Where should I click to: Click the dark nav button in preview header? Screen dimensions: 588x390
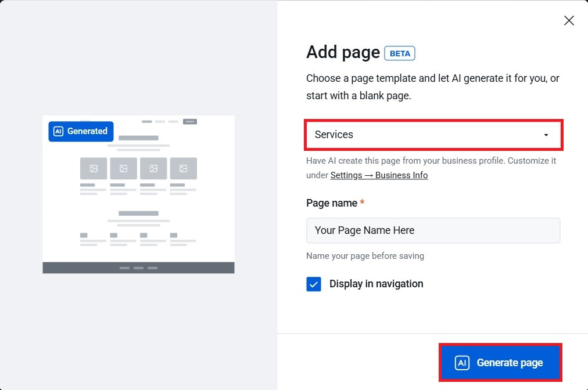pyautogui.click(x=189, y=122)
